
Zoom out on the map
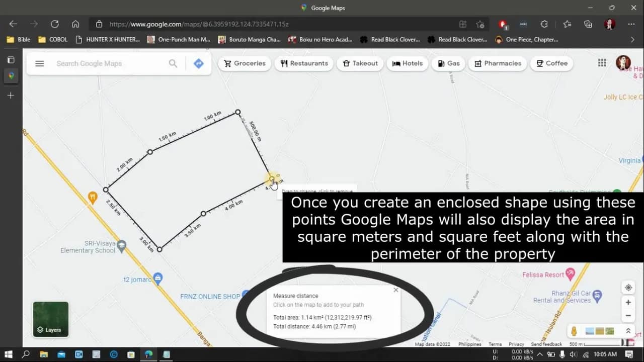pyautogui.click(x=628, y=316)
